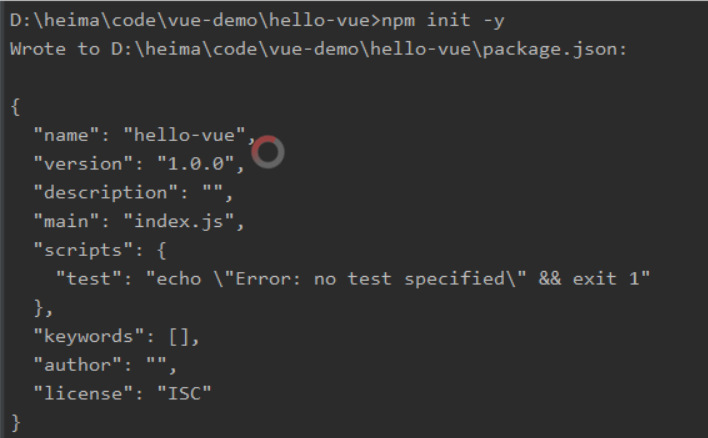Click the "name" key in JSON
Screen dimensions: 708x438
66,135
